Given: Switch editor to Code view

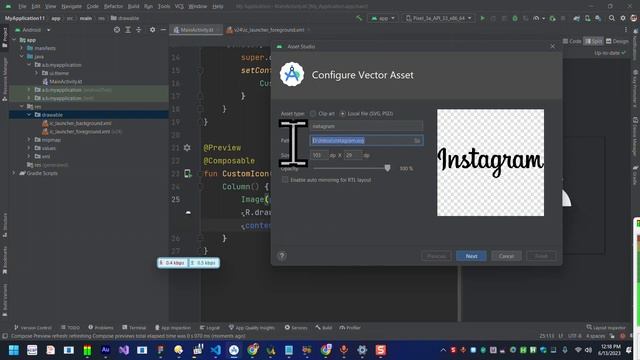Looking at the screenshot, I should (x=572, y=41).
